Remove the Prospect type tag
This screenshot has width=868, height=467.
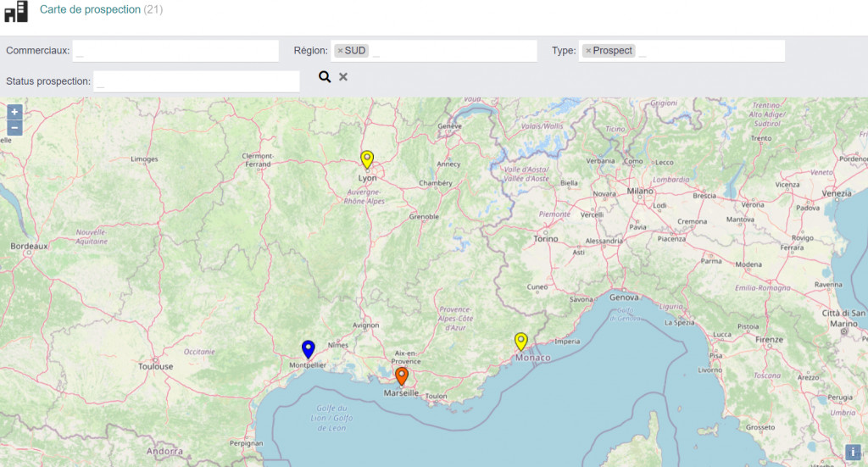point(588,51)
